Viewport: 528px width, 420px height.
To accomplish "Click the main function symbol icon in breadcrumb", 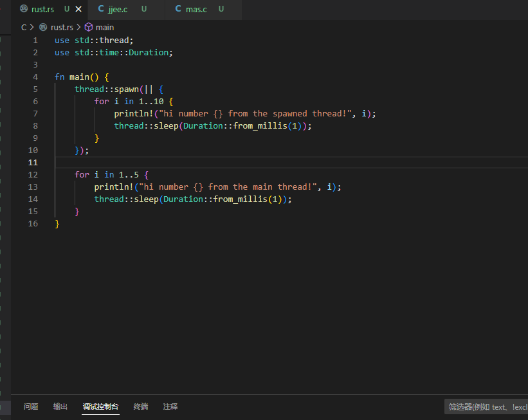I will point(89,27).
